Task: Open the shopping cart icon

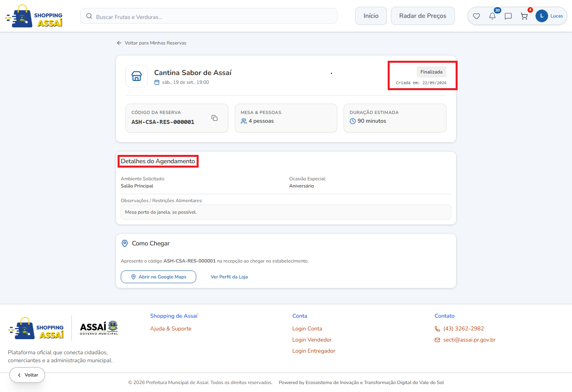Action: 524,16
